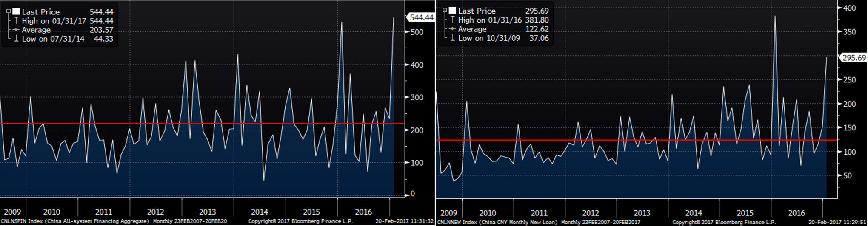Click the 'Low on 07/31/14' legend entry text
This screenshot has width=868, height=226.
[x=53, y=39]
